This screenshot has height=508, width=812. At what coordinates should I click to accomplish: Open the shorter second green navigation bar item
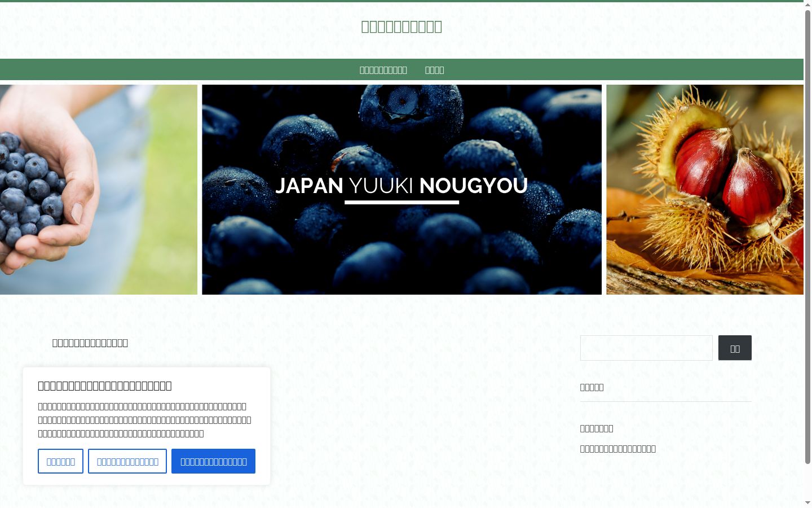click(434, 70)
